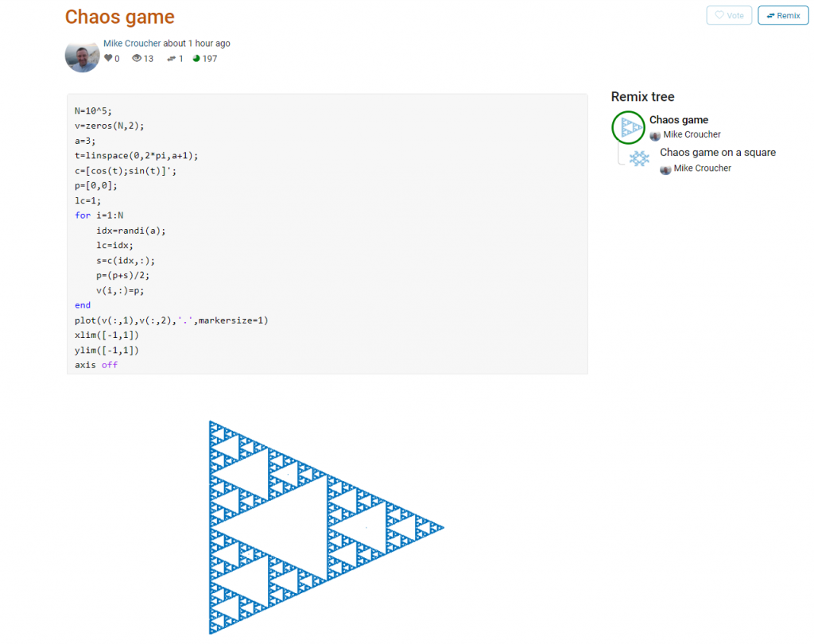Open Mike Croucher profile link under title
Screen dimensions: 814x644
pos(132,44)
